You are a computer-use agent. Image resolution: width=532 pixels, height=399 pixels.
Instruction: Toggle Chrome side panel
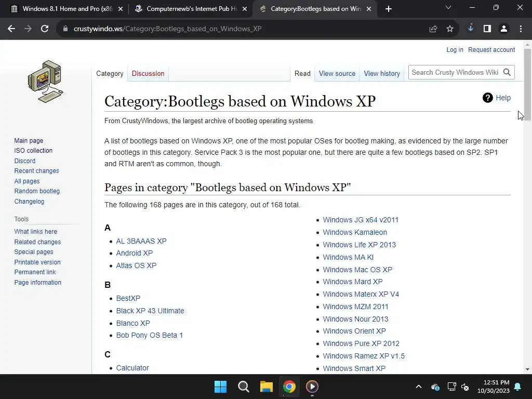pyautogui.click(x=487, y=29)
